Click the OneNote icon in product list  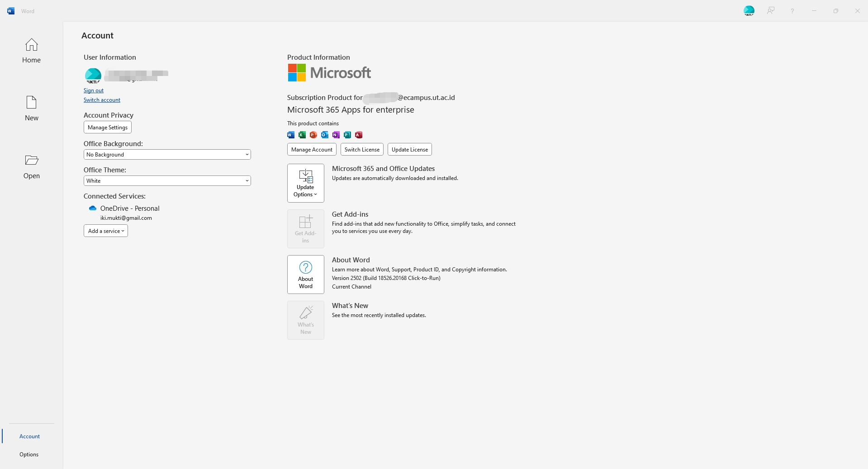pyautogui.click(x=336, y=134)
